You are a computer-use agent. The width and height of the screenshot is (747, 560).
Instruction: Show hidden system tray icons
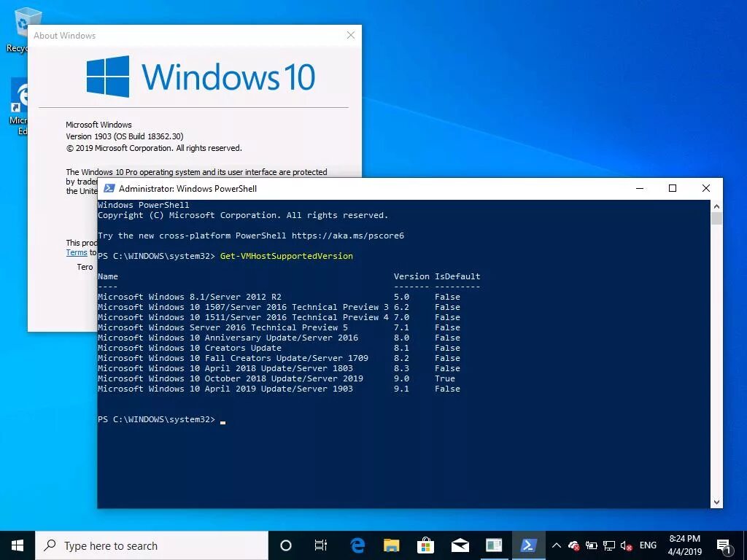pos(556,545)
